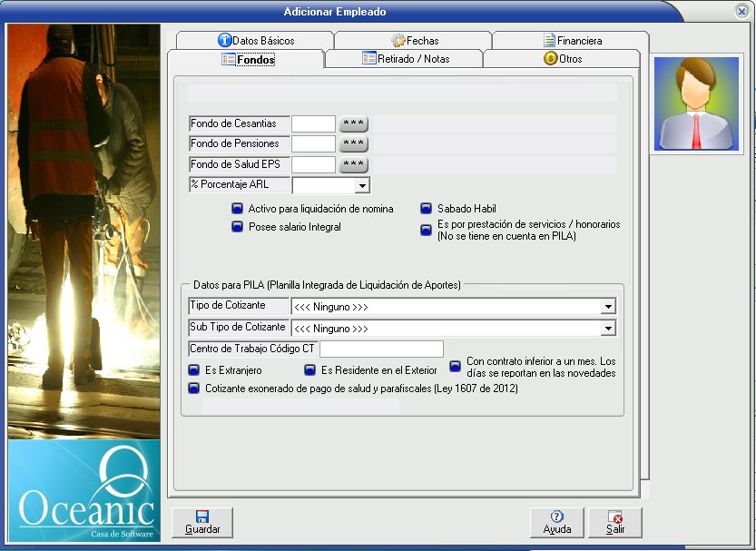Screen dimensions: 756x551
Task: Click Centro de Trabajo Código CT field
Action: pos(381,349)
